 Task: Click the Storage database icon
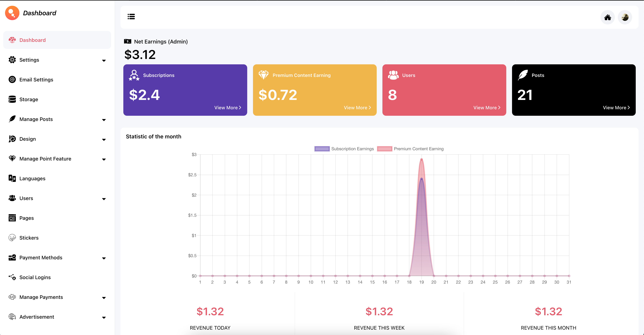(x=12, y=99)
